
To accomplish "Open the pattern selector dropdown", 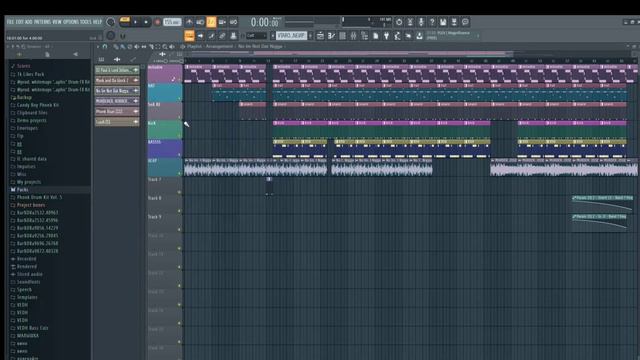I will point(291,36).
